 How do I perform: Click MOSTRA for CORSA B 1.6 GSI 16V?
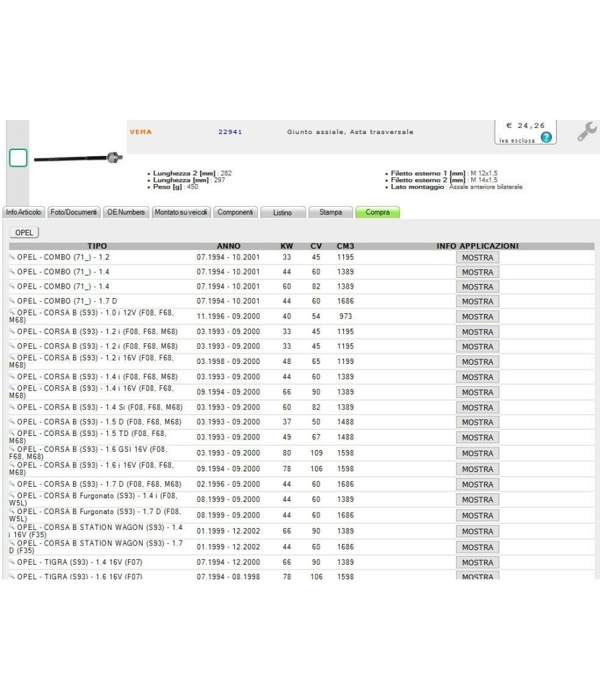[478, 453]
